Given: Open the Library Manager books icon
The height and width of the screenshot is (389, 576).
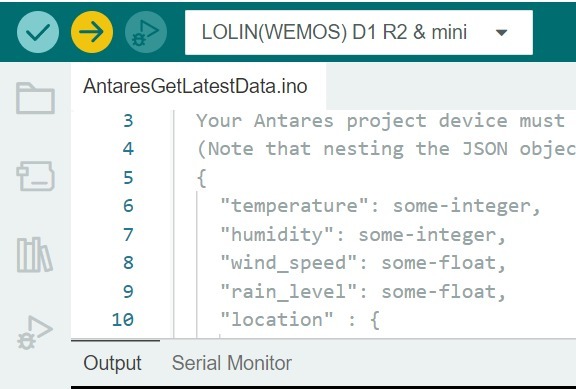Looking at the screenshot, I should tap(35, 255).
